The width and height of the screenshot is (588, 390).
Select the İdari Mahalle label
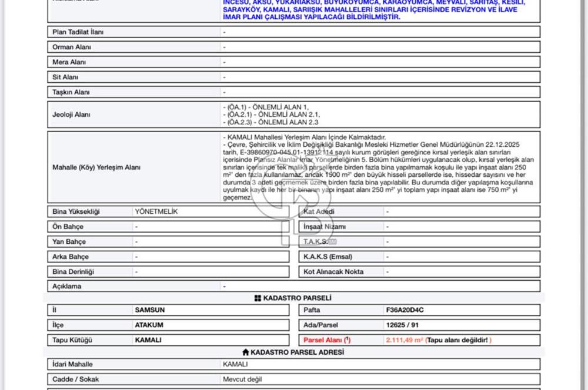coord(72,364)
